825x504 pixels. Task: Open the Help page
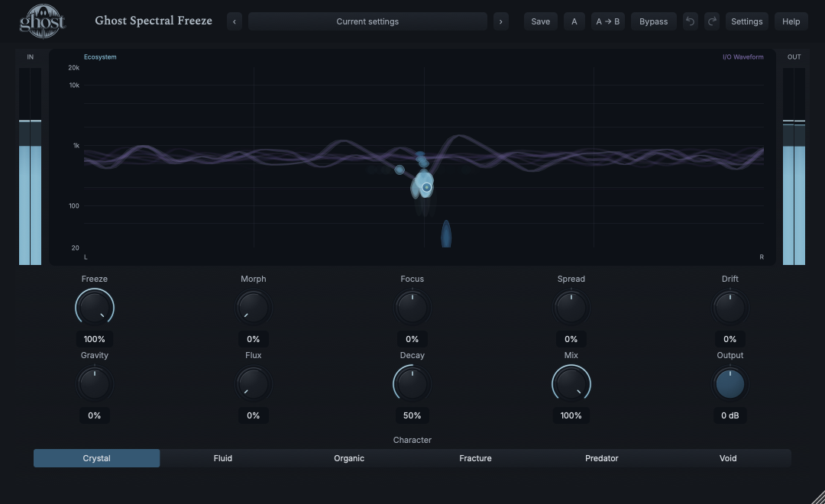[791, 21]
